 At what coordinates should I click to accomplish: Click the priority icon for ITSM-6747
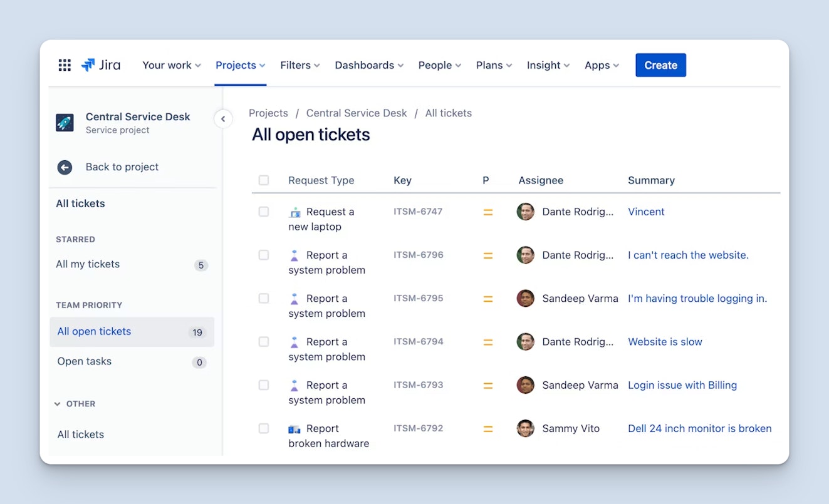(488, 212)
